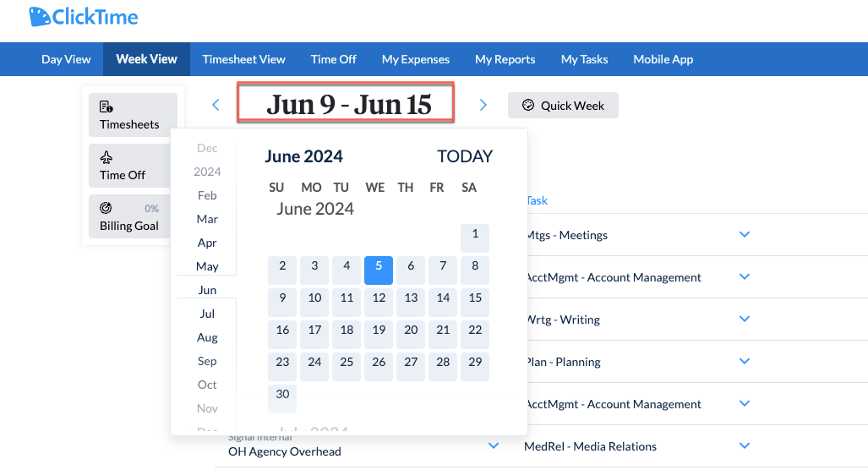Viewport: 868px width, 470px height.
Task: Pick June 12 on the calendar
Action: click(x=379, y=303)
